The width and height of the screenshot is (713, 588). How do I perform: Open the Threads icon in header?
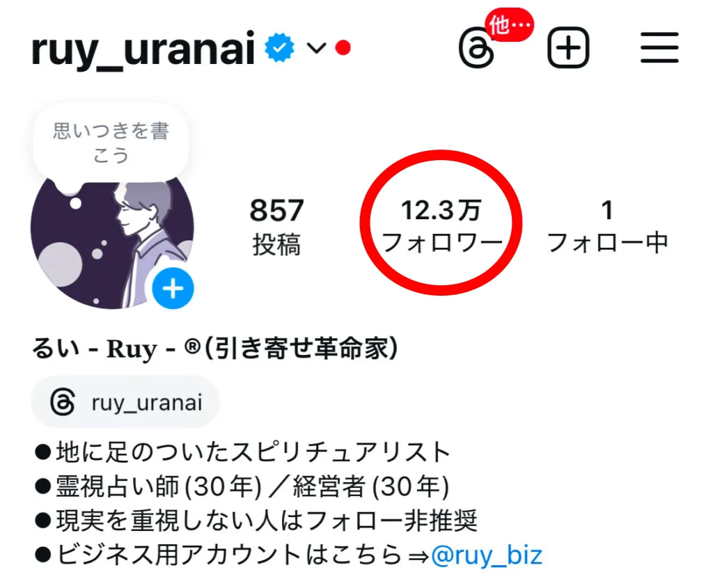[x=476, y=48]
